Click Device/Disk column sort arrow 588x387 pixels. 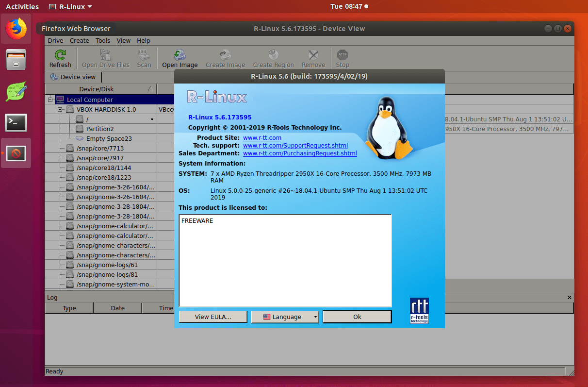tap(150, 89)
